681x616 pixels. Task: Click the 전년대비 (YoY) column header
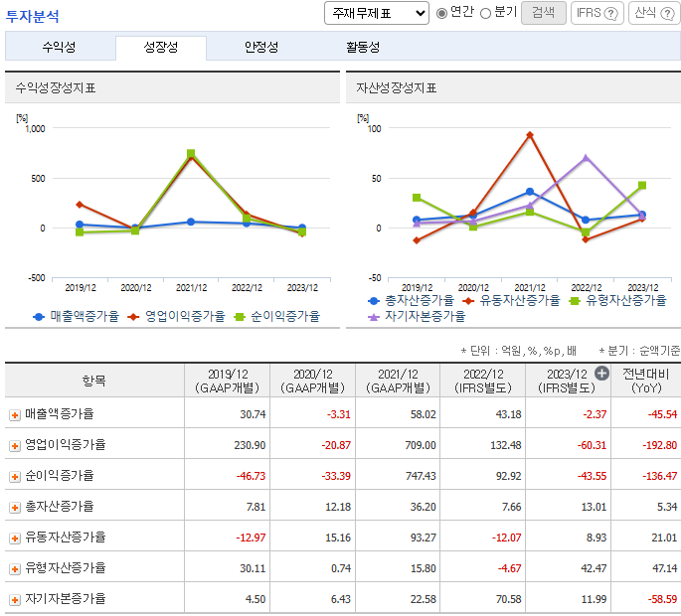point(646,381)
